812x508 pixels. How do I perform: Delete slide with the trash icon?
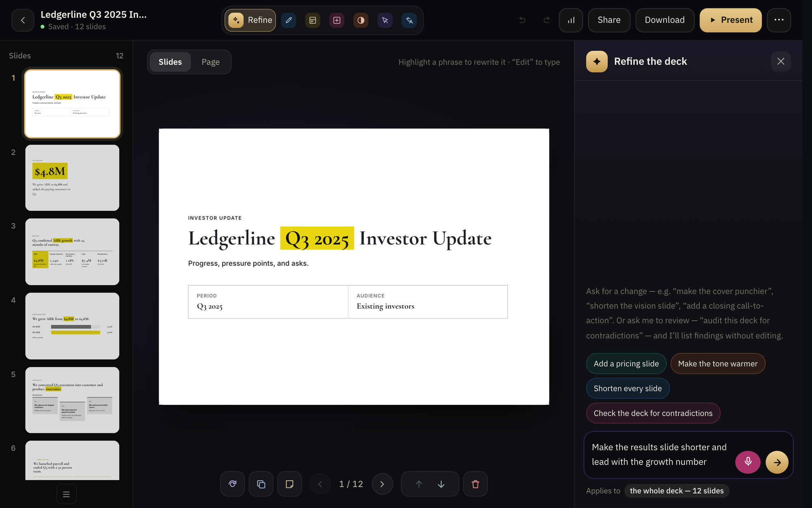pos(475,484)
